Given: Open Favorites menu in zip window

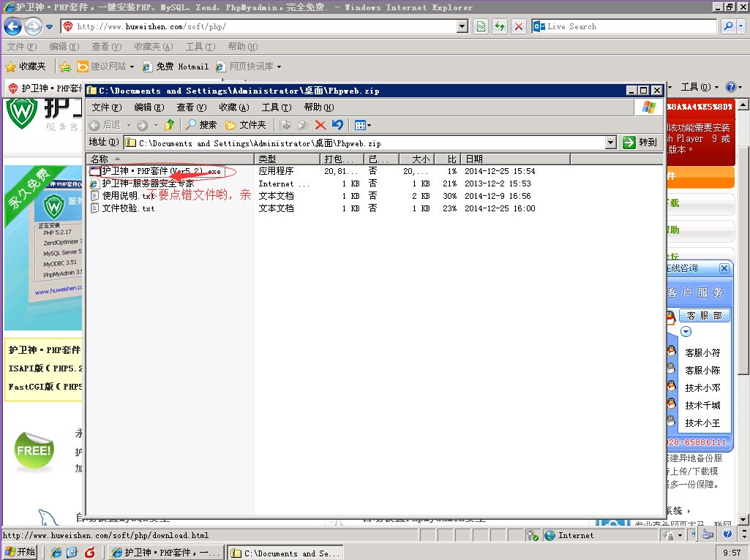Looking at the screenshot, I should (x=234, y=107).
